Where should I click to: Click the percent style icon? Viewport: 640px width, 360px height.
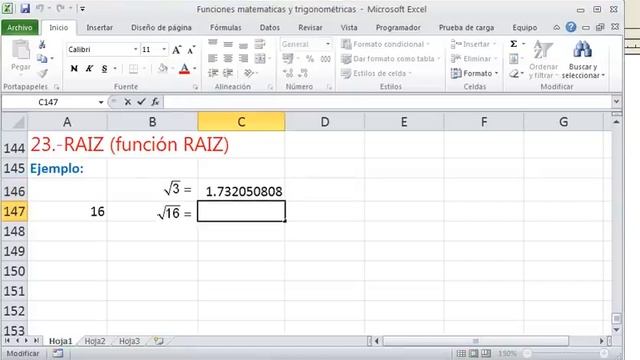click(x=310, y=59)
